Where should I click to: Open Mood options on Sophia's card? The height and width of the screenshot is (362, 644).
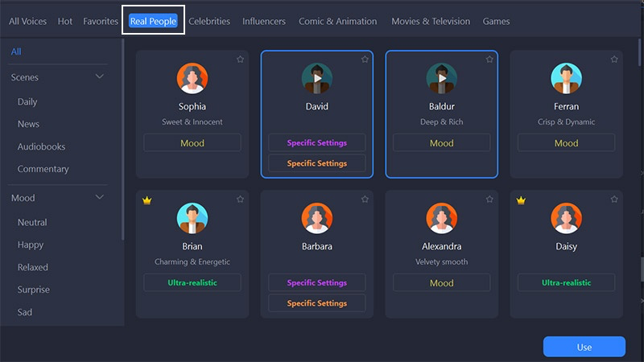(x=192, y=143)
